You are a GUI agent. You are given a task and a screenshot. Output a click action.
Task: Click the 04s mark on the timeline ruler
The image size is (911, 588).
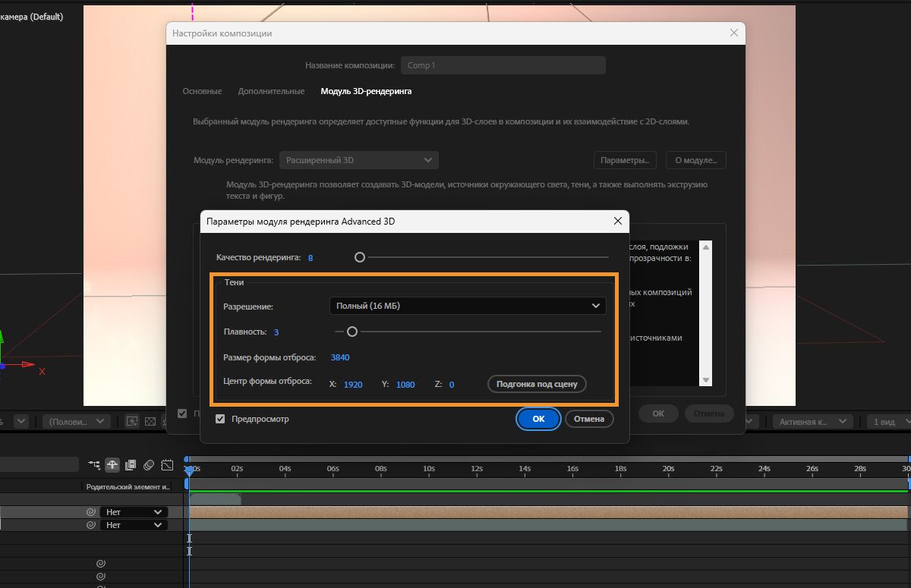click(285, 469)
